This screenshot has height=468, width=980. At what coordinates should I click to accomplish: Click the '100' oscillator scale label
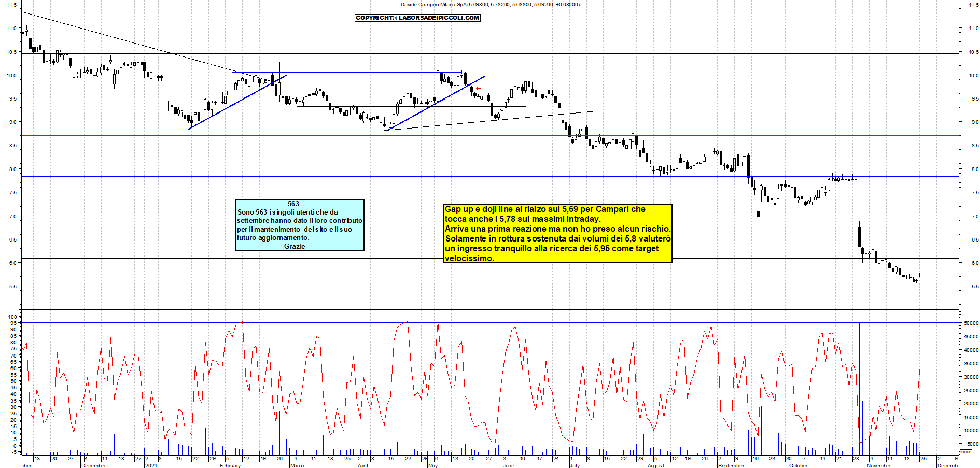pyautogui.click(x=13, y=317)
